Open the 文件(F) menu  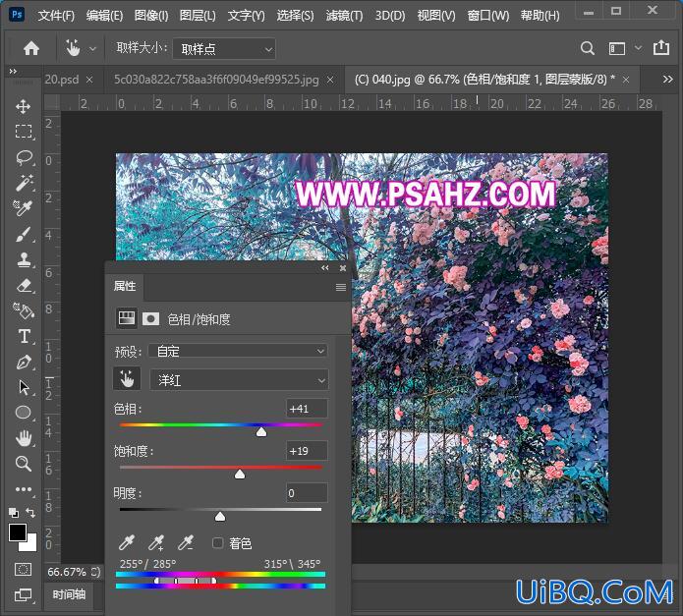[56, 16]
